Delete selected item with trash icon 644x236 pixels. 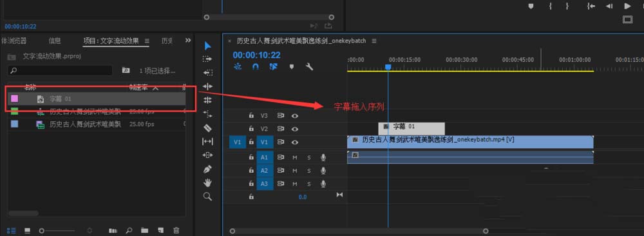(x=176, y=231)
